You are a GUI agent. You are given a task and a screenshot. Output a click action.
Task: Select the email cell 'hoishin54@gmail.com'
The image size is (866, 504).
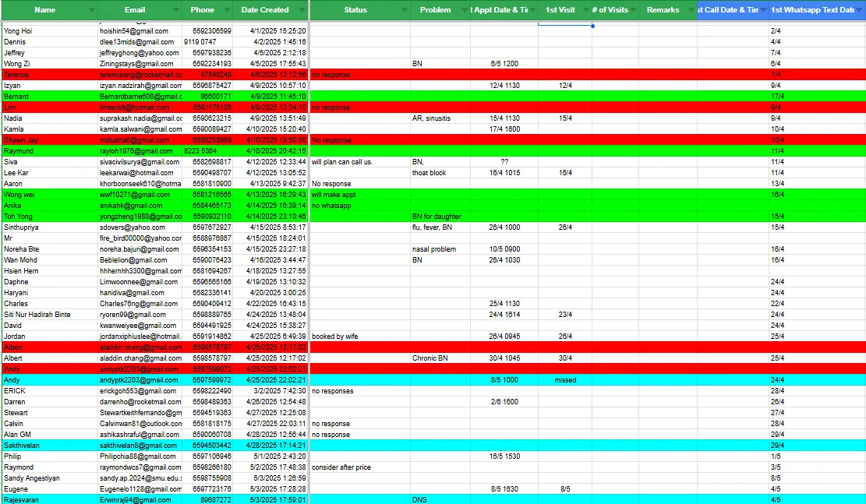pyautogui.click(x=140, y=31)
